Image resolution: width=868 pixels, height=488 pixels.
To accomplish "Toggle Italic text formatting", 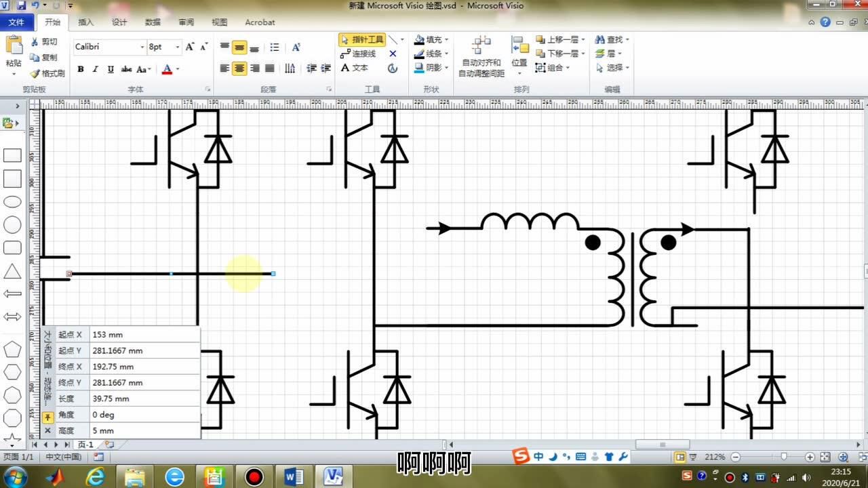I will click(96, 69).
